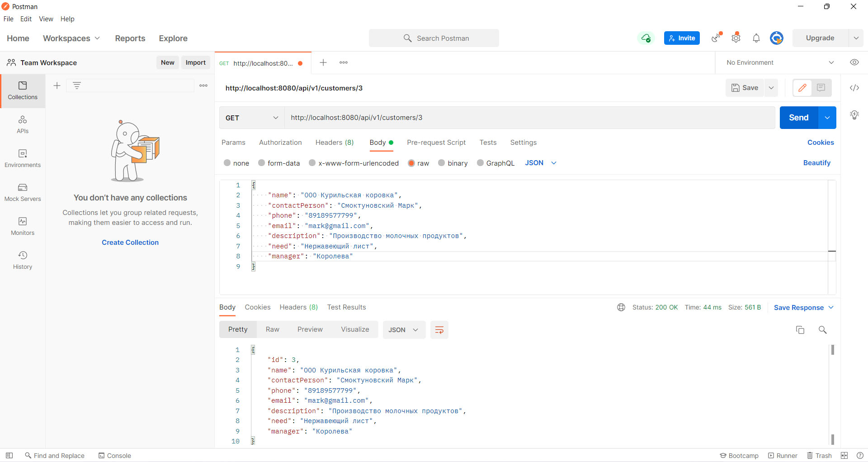
Task: Open the APIs sidebar panel
Action: (23, 125)
